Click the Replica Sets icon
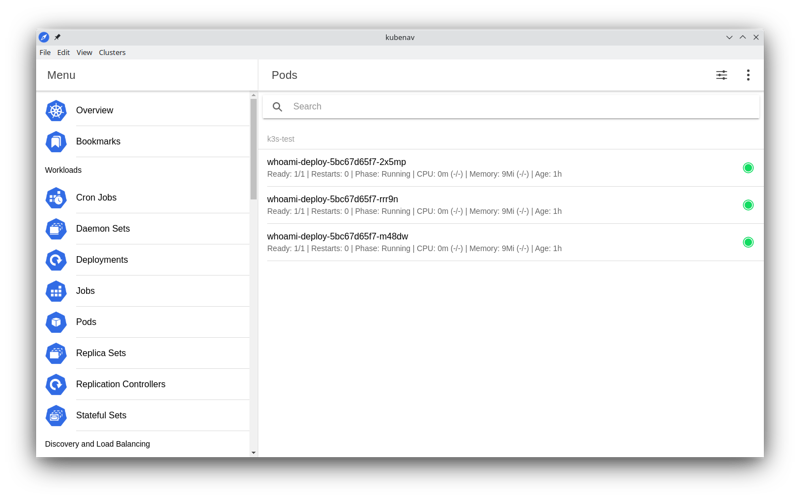The image size is (800, 500). (56, 354)
